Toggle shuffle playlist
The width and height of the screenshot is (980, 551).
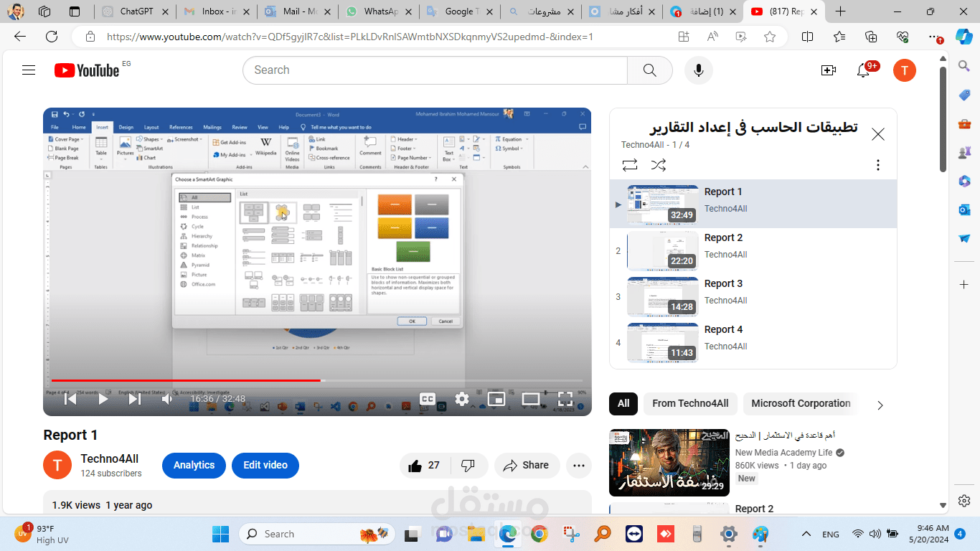coord(659,165)
